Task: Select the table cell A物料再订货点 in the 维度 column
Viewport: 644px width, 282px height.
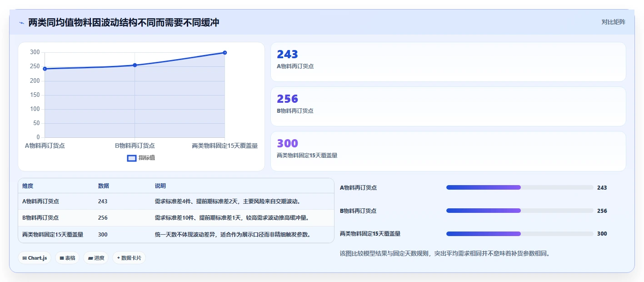Action: pos(40,201)
